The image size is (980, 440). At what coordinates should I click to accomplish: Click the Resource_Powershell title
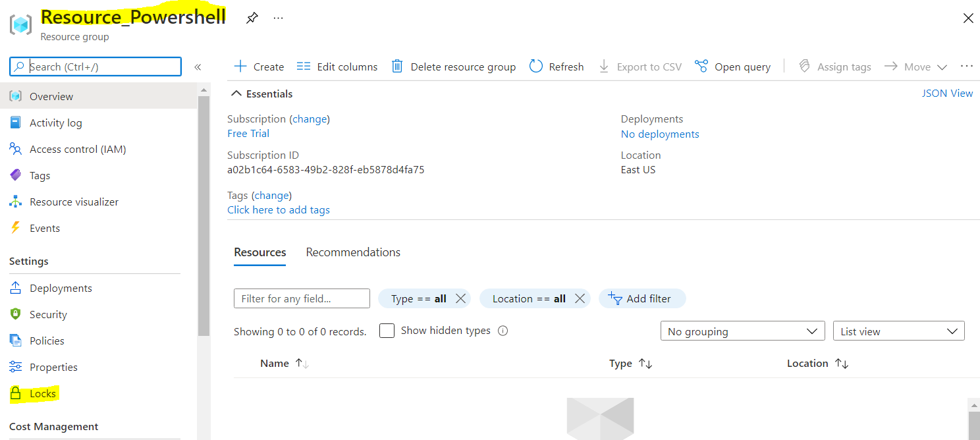[133, 16]
